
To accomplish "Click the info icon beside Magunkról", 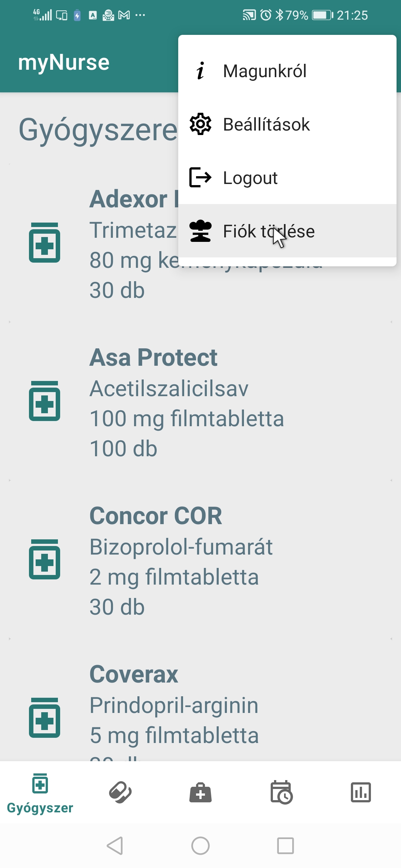I will [x=200, y=71].
